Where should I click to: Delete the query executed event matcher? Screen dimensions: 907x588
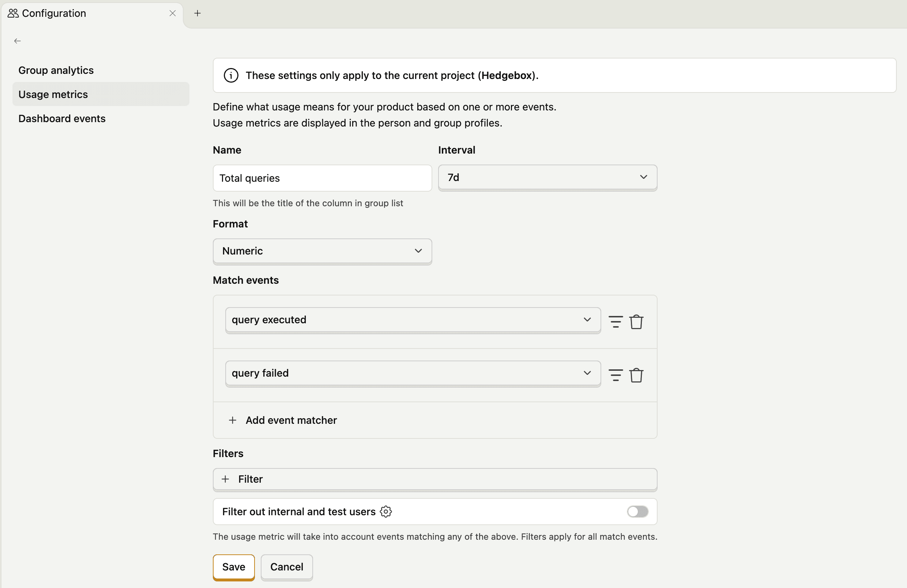pyautogui.click(x=637, y=321)
